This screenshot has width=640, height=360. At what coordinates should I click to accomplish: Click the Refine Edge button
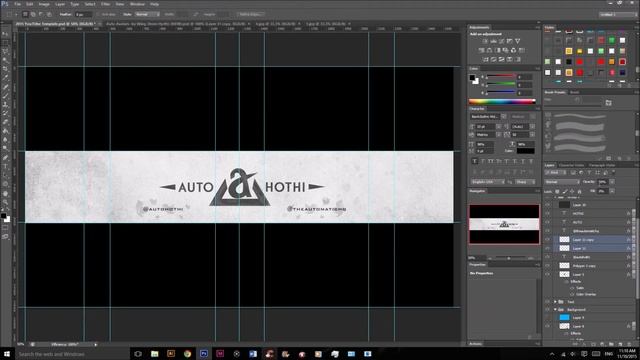[250, 14]
